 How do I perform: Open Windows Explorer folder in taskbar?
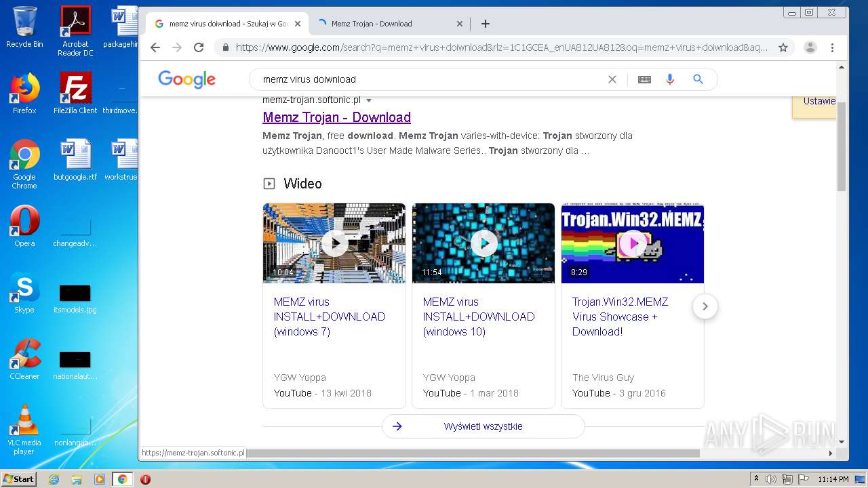[77, 479]
